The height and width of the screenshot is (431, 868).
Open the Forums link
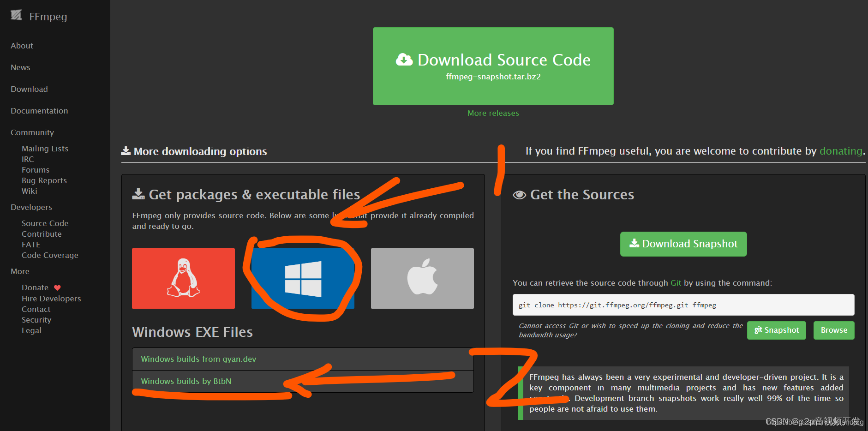36,170
